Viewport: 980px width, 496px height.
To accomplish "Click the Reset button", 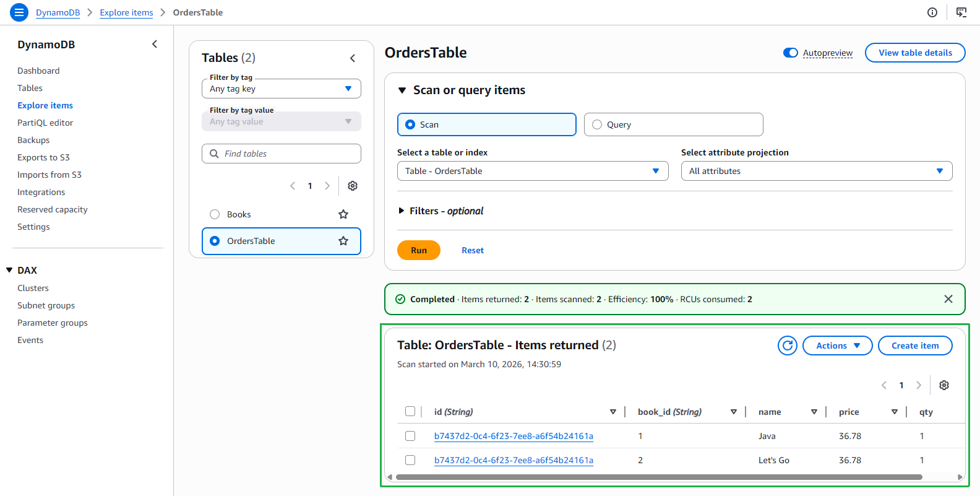I will click(x=473, y=250).
